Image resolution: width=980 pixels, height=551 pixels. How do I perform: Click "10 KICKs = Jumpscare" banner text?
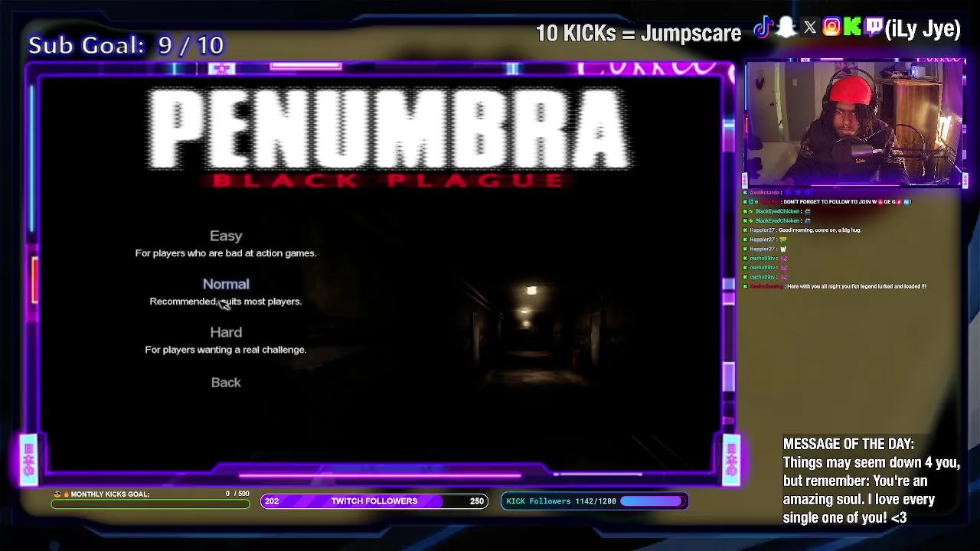click(x=639, y=34)
